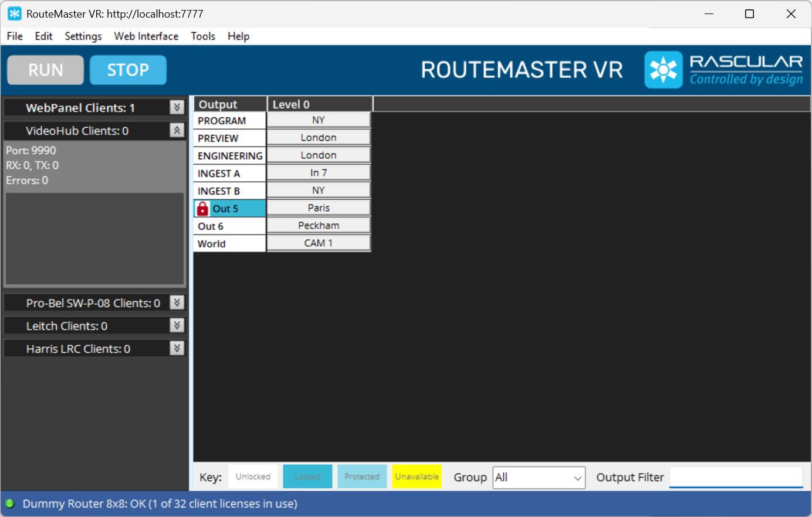Viewport: 812px width, 517px height.
Task: Open the Edit menu
Action: point(43,36)
